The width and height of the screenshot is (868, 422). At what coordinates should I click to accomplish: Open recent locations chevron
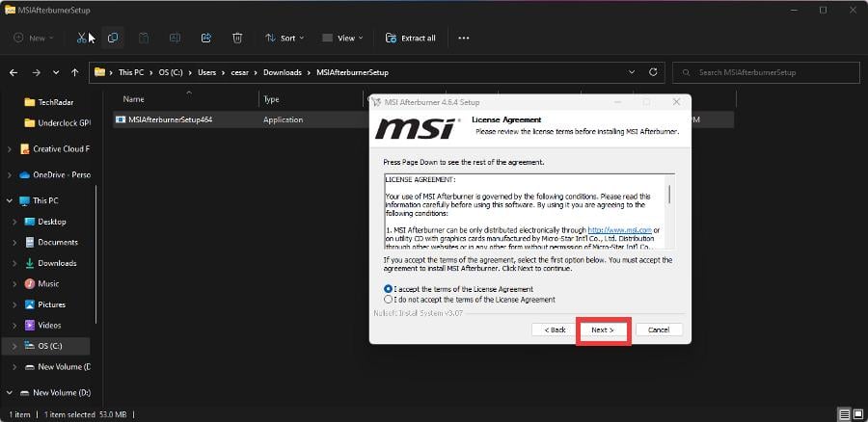56,72
